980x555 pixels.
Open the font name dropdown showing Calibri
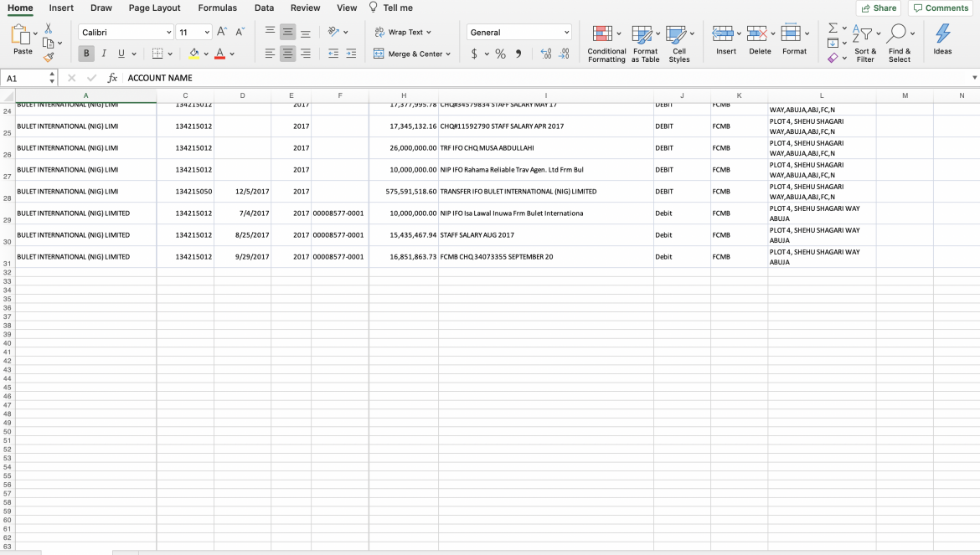pyautogui.click(x=168, y=33)
